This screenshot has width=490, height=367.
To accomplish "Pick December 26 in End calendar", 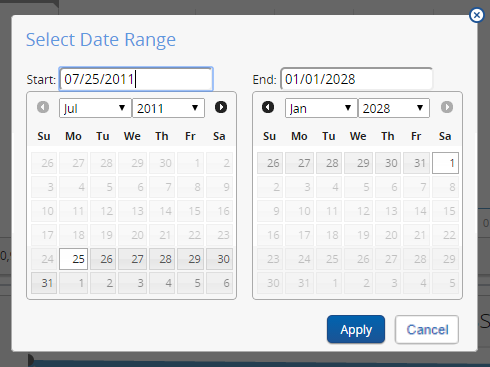I will click(x=270, y=163).
